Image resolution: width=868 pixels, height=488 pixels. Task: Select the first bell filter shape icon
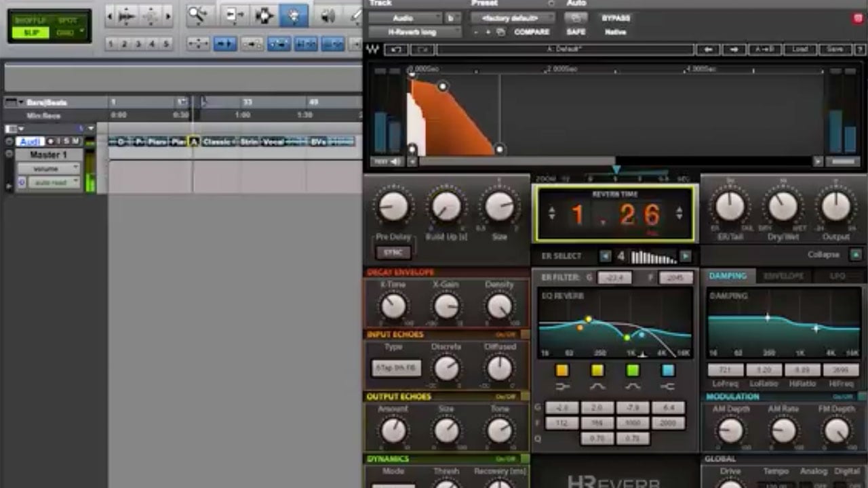(597, 386)
